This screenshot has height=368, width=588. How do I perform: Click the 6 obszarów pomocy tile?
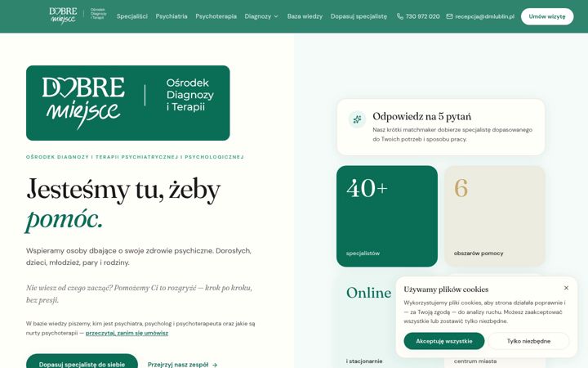pos(495,216)
